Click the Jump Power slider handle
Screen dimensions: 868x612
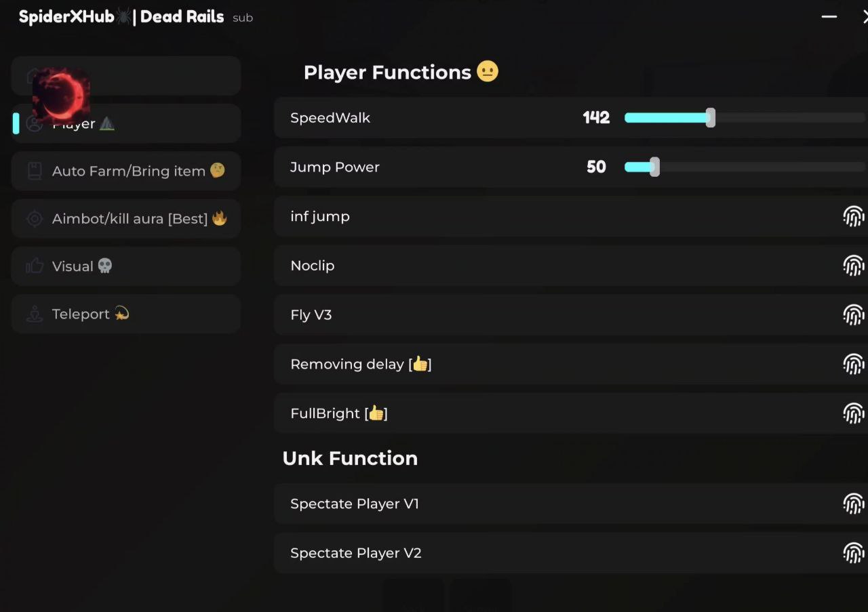654,167
